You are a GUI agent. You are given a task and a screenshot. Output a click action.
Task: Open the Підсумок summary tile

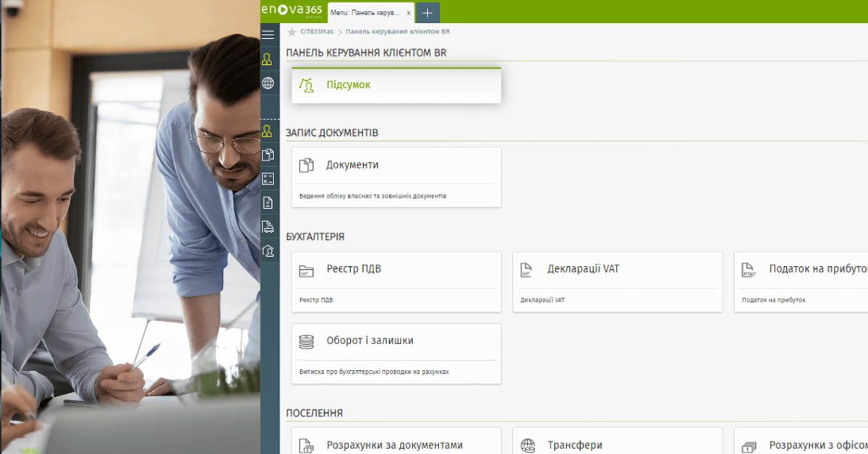tap(396, 85)
